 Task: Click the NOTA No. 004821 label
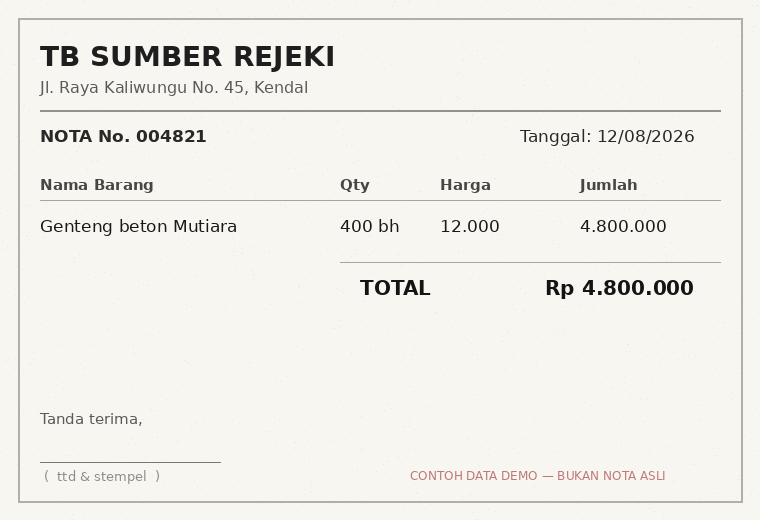tap(123, 136)
